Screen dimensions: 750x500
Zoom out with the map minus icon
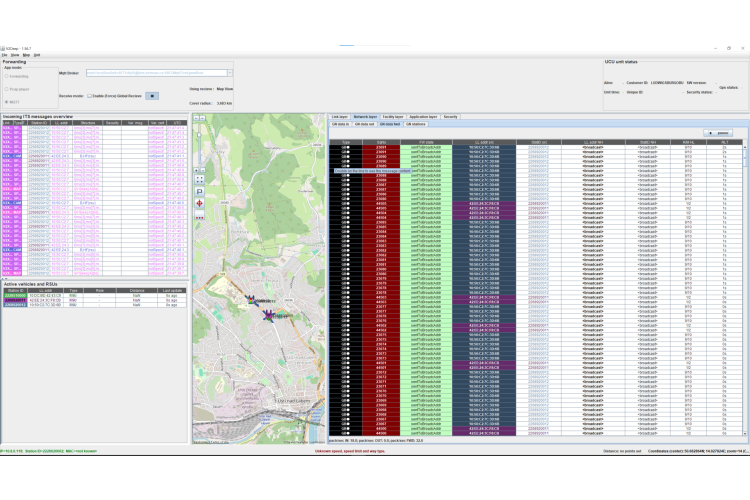point(202,170)
